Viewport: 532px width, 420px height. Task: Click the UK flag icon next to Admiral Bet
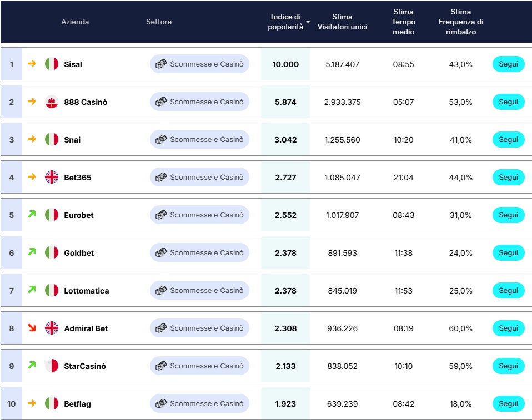coord(52,328)
